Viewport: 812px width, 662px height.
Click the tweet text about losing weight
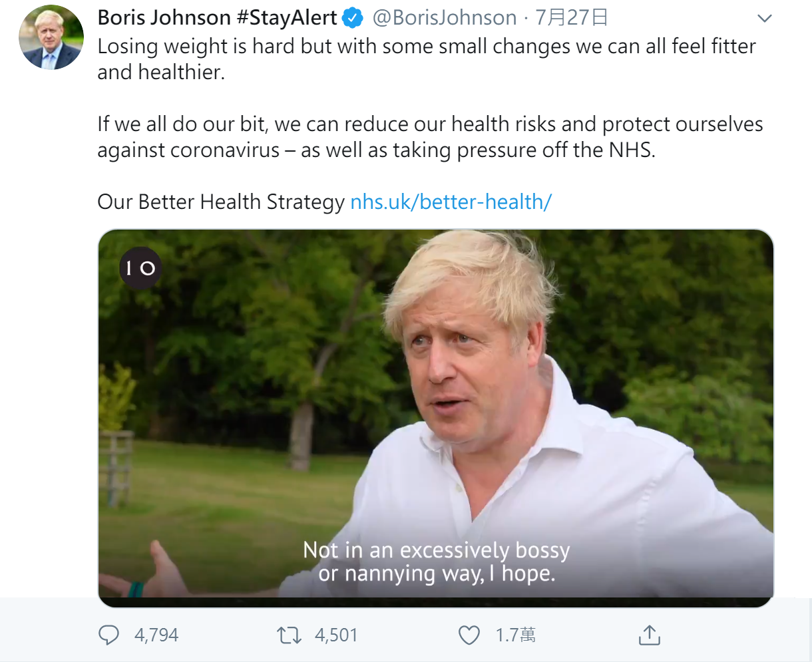[x=427, y=59]
